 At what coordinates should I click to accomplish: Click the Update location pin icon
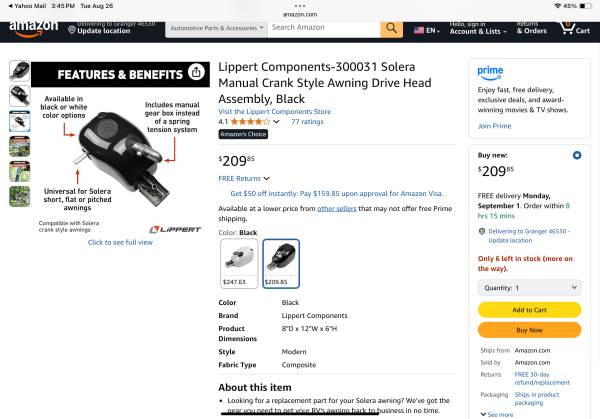tap(72, 29)
